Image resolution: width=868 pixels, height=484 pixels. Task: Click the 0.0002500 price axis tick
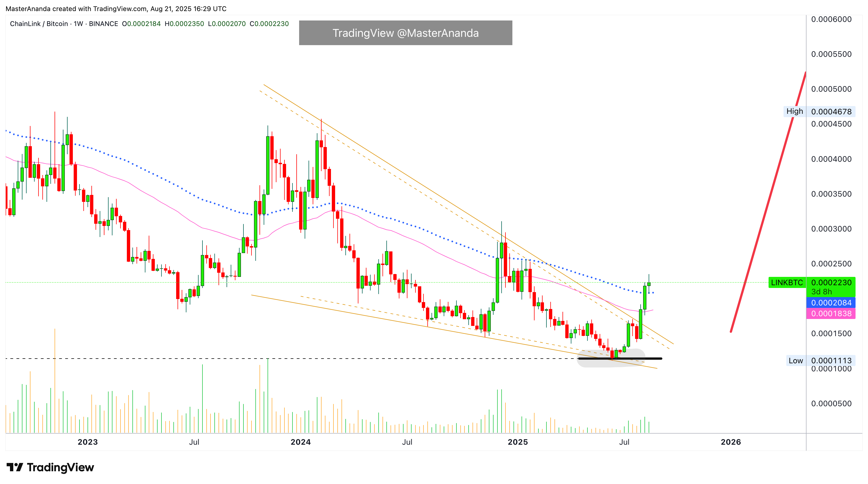[x=831, y=264]
